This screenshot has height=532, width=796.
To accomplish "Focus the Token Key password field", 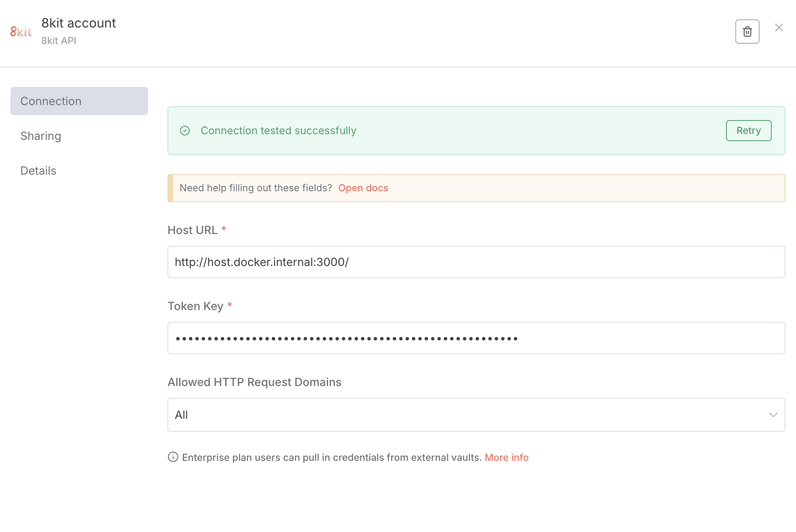I will pos(476,338).
